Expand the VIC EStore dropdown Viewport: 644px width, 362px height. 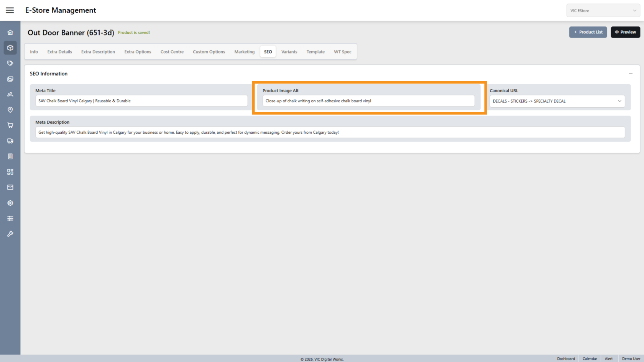[x=603, y=11]
